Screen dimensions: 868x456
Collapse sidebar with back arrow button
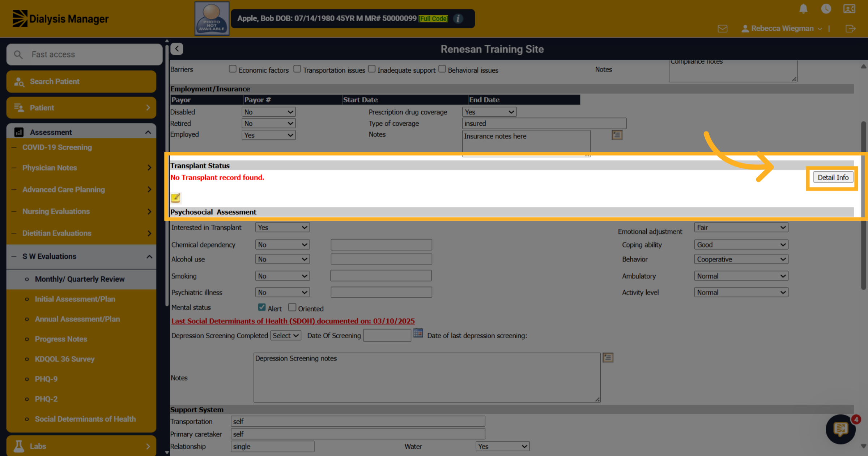pos(177,49)
